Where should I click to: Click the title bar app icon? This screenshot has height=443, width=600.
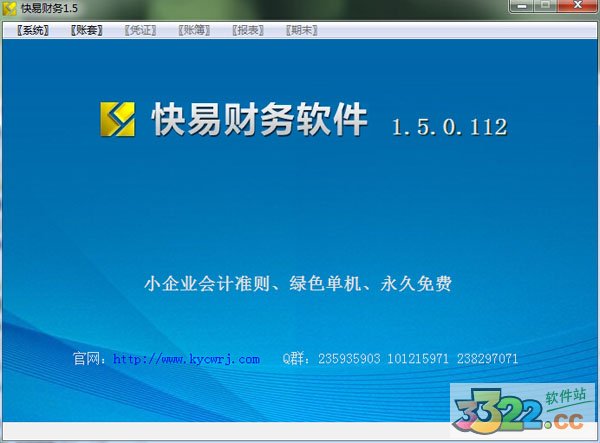point(10,8)
